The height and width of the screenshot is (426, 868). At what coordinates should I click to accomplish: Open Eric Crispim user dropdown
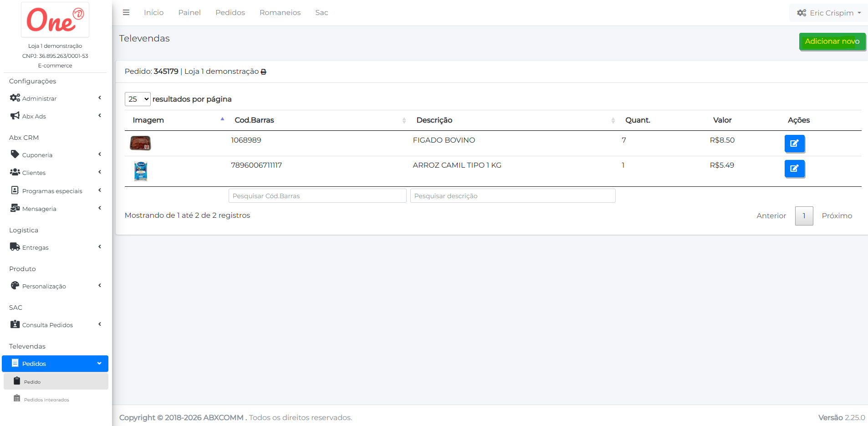pos(829,13)
